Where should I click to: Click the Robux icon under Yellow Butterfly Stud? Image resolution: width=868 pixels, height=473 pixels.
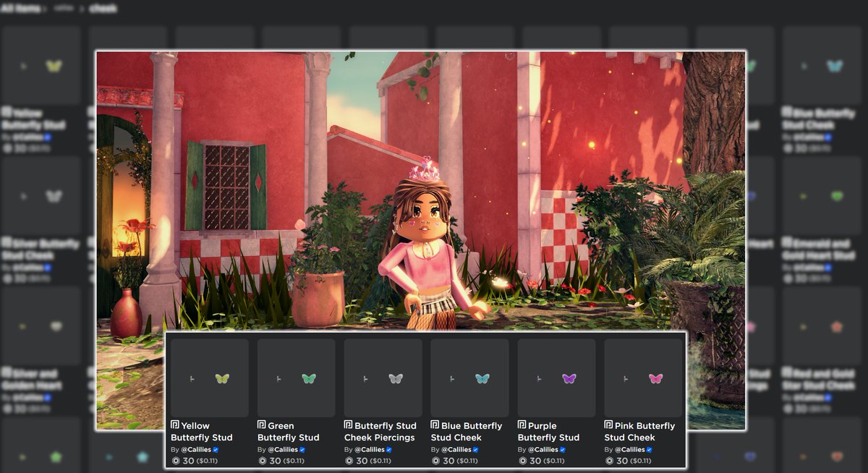(175, 461)
